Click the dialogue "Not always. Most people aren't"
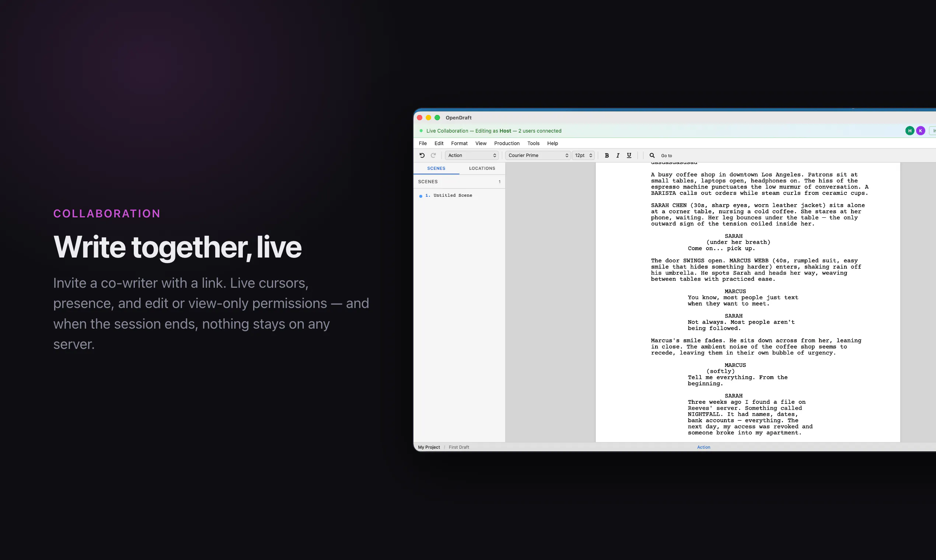936x560 pixels. [x=741, y=325]
